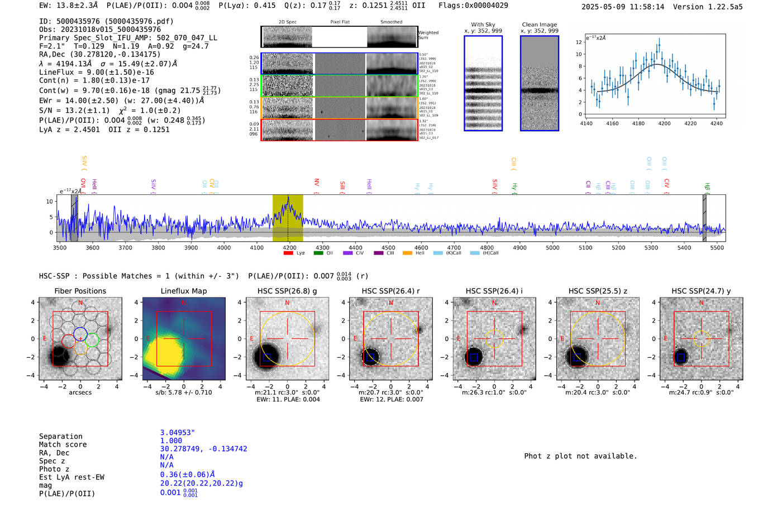Click the HSC SSP(24.7) y cutout

702,338
